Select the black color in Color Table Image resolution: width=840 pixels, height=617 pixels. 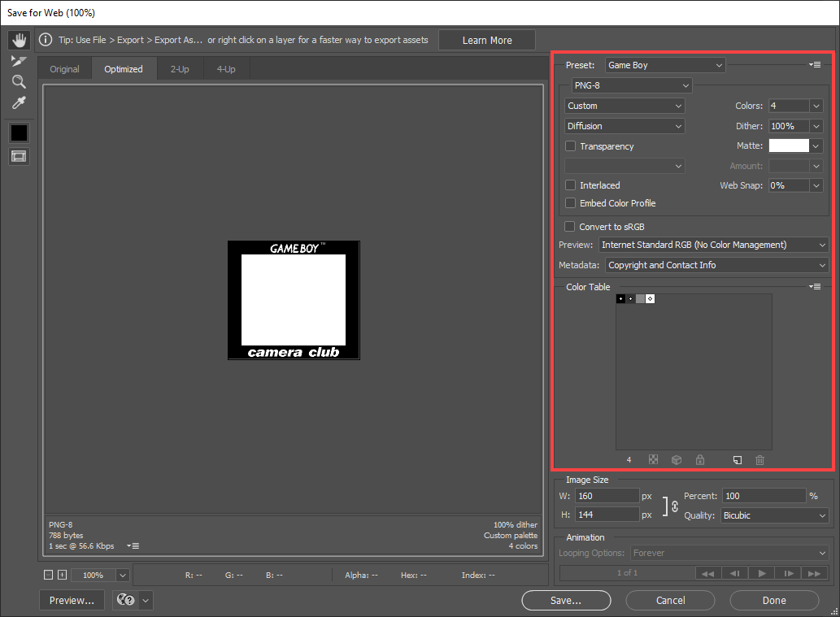click(x=621, y=299)
